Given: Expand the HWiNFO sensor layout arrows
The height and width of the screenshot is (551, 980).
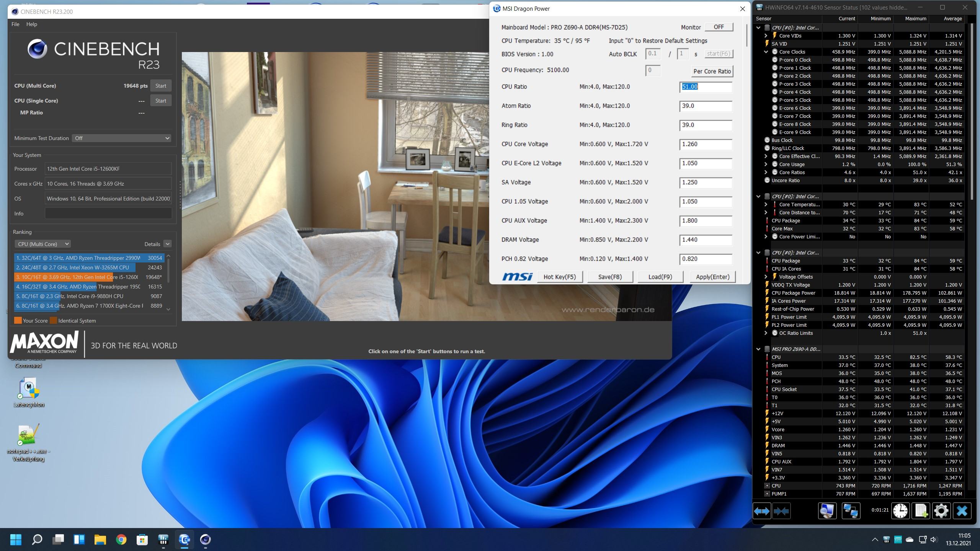Looking at the screenshot, I should tap(761, 511).
